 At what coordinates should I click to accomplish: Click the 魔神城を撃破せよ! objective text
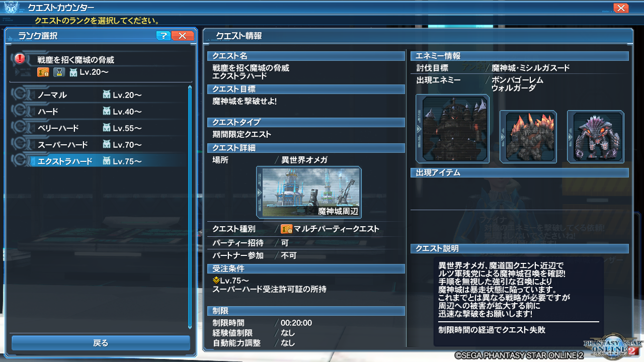point(245,101)
